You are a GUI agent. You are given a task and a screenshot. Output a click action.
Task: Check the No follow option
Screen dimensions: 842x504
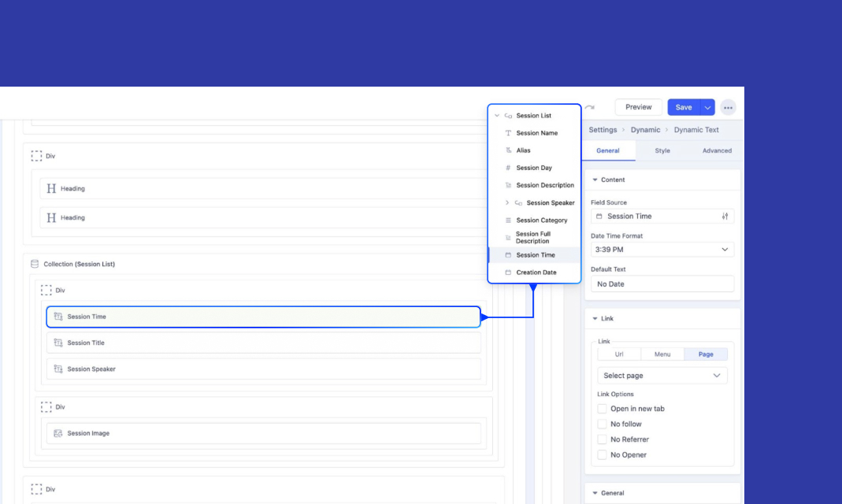pyautogui.click(x=603, y=424)
